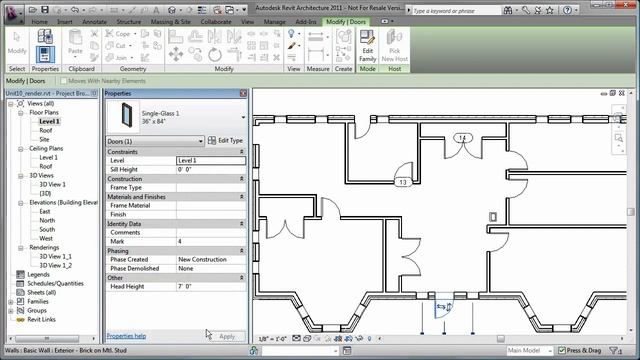The width and height of the screenshot is (640, 360).
Task: Click the Apply button in Properties
Action: pyautogui.click(x=227, y=336)
